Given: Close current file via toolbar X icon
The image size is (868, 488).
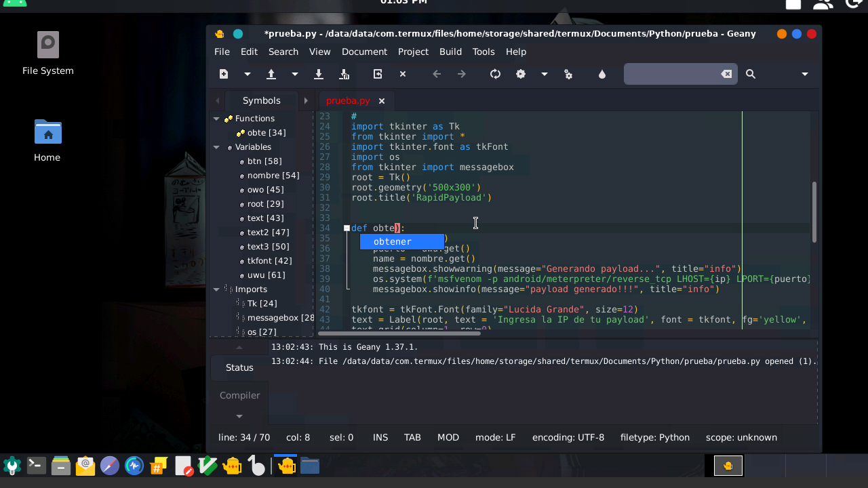Looking at the screenshot, I should click(403, 74).
